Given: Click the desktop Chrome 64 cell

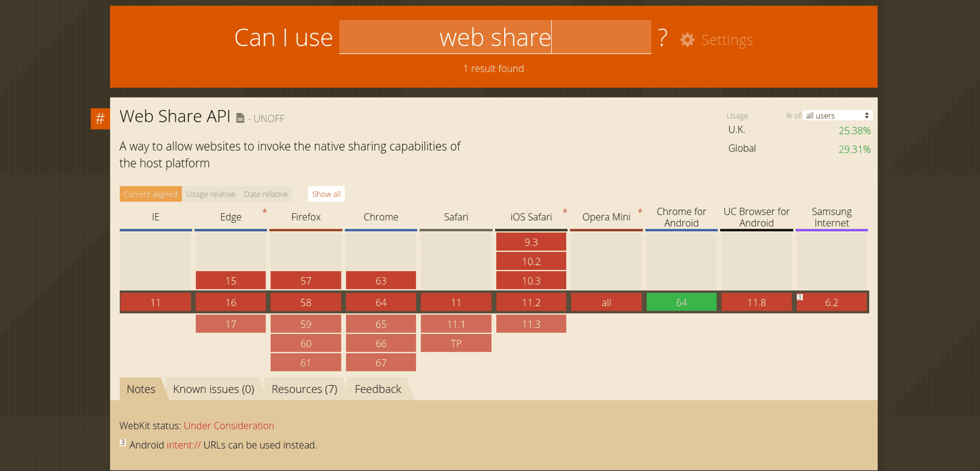Looking at the screenshot, I should click(381, 302).
